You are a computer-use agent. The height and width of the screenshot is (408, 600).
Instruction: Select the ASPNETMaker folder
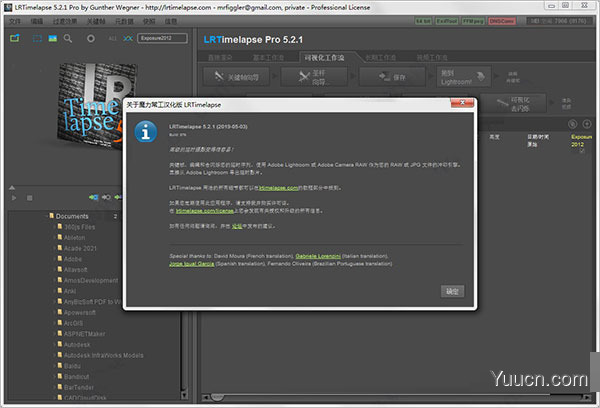84,334
